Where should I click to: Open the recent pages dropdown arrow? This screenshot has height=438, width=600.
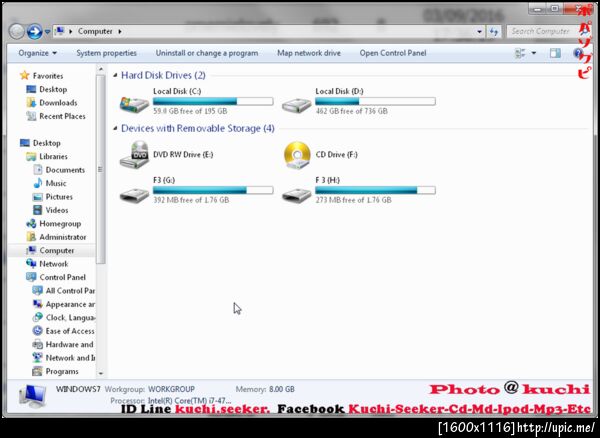47,32
